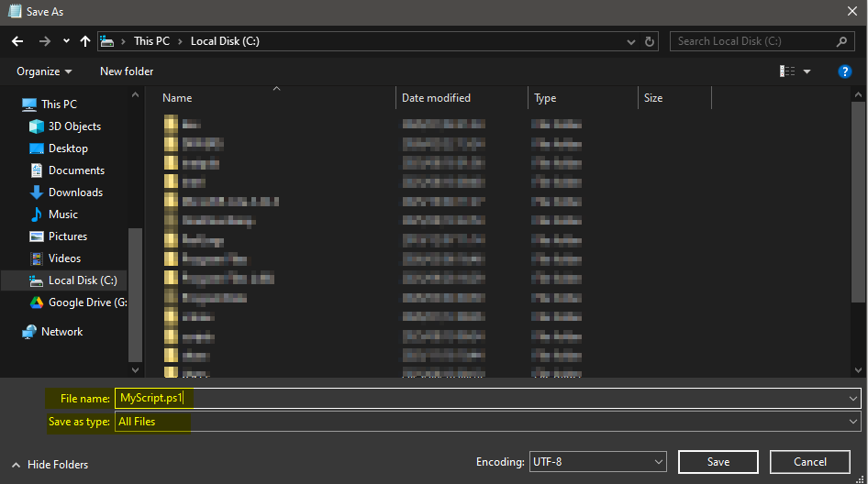
Task: Expand the File name dropdown arrow
Action: point(853,398)
